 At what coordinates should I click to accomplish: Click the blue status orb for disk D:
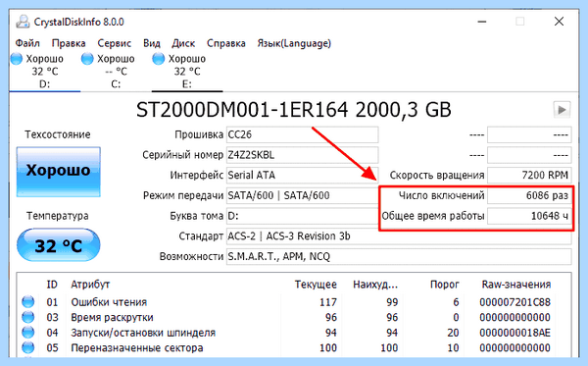(17, 59)
